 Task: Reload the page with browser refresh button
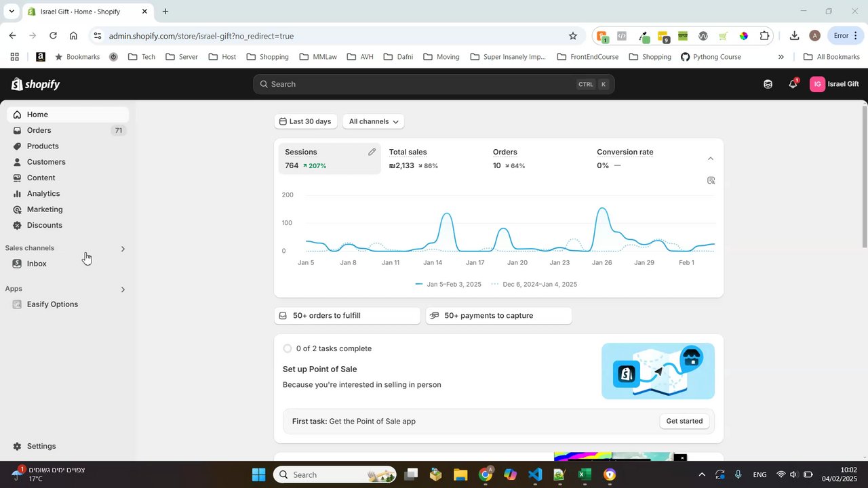(x=53, y=35)
